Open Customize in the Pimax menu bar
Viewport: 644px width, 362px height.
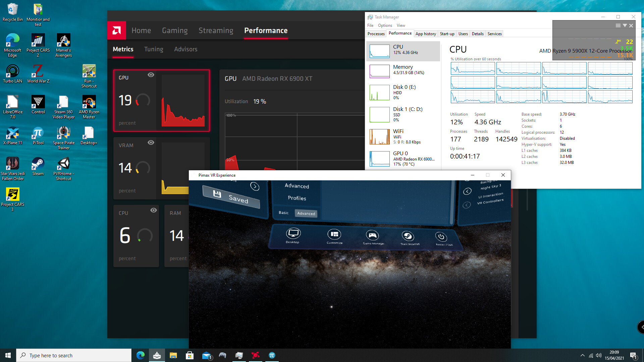334,236
